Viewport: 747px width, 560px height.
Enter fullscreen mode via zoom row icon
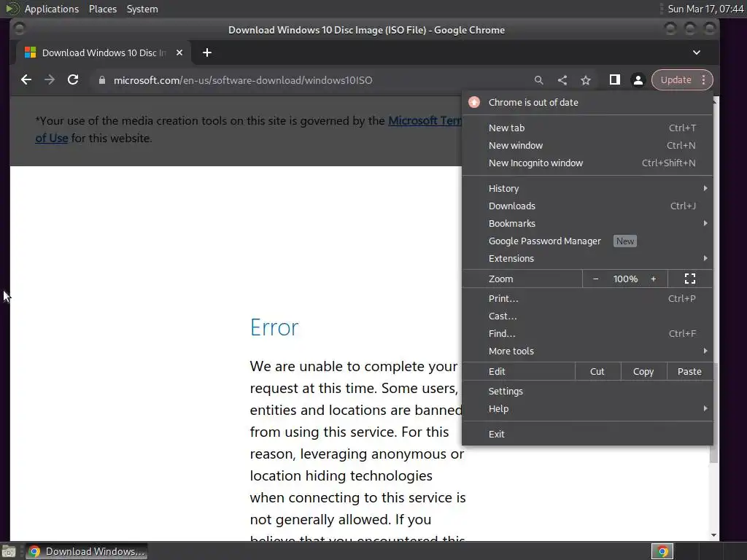(690, 279)
